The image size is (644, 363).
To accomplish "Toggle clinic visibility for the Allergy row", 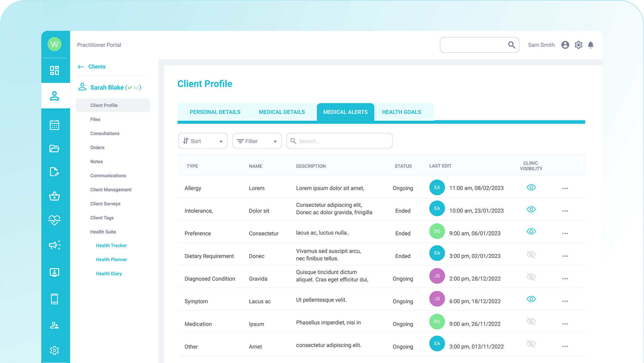I will coord(531,187).
